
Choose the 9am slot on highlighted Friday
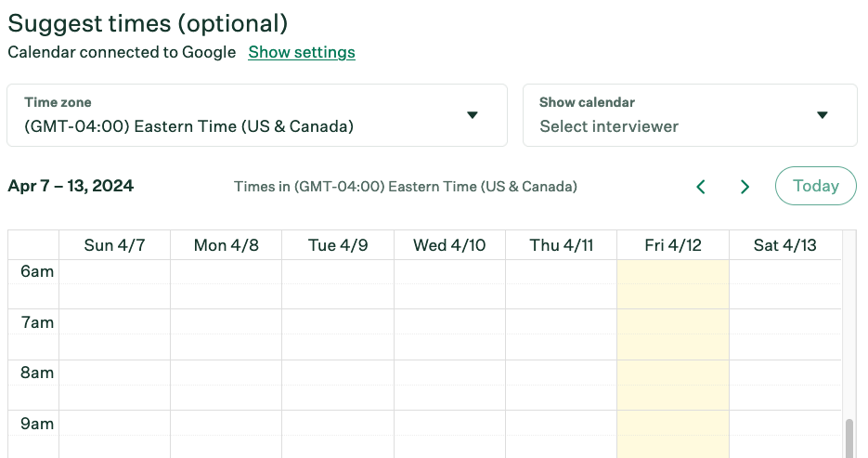coord(673,423)
